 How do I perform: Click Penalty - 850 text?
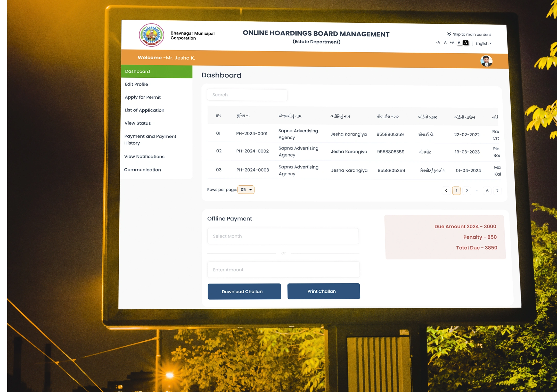pyautogui.click(x=480, y=237)
